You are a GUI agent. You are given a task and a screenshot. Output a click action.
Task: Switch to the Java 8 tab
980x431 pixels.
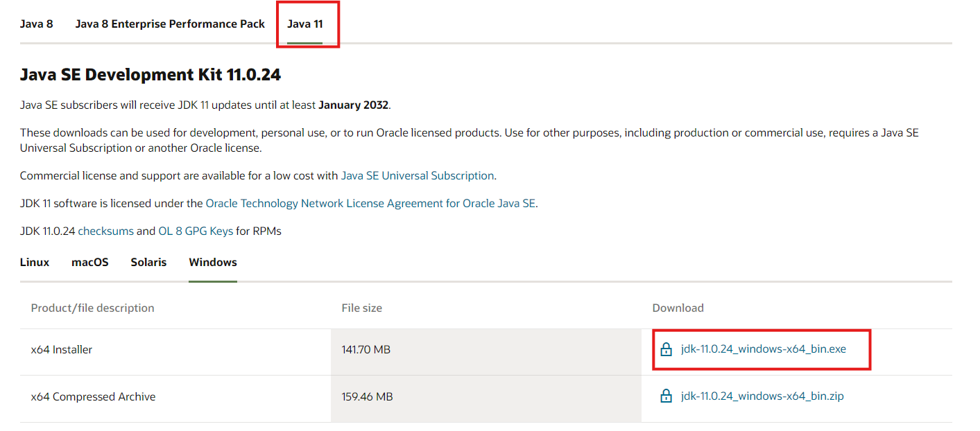pyautogui.click(x=36, y=24)
